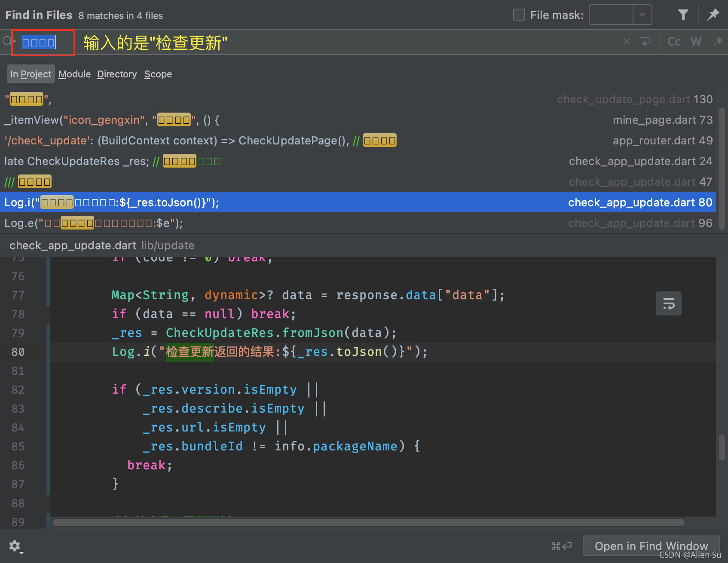728x563 pixels.
Task: Switch to the Module tab
Action: tap(75, 74)
